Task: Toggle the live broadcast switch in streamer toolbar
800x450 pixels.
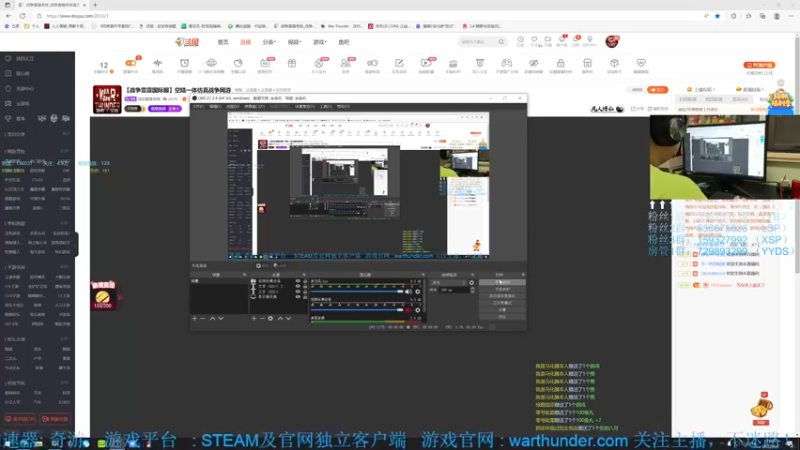Action: pyautogui.click(x=131, y=63)
